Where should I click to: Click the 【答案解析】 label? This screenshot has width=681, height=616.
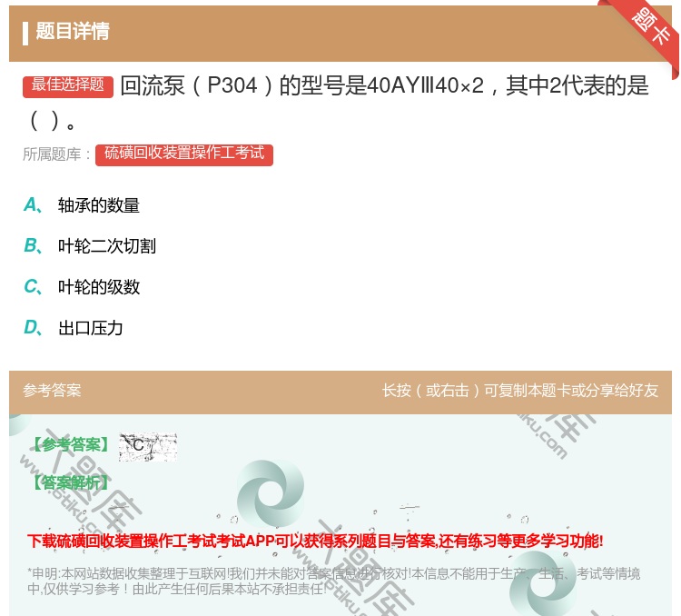(x=71, y=482)
